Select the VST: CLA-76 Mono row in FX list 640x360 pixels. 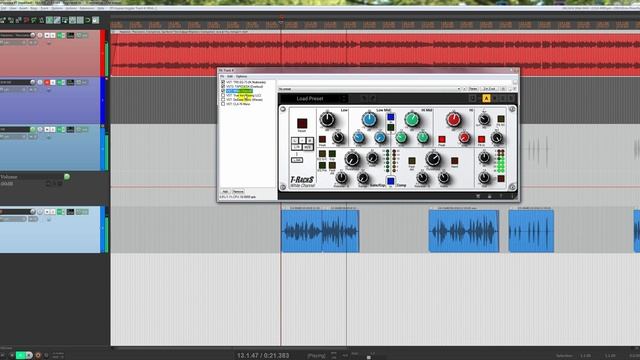point(238,104)
